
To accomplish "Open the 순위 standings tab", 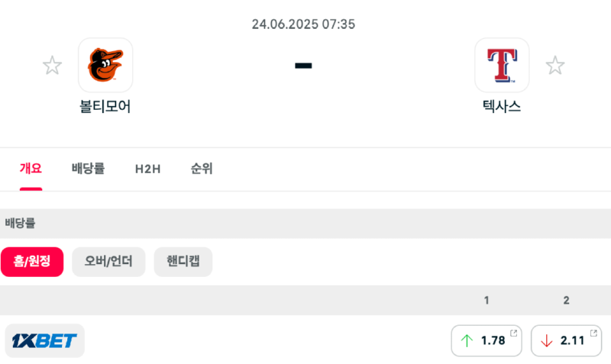I will coord(202,169).
